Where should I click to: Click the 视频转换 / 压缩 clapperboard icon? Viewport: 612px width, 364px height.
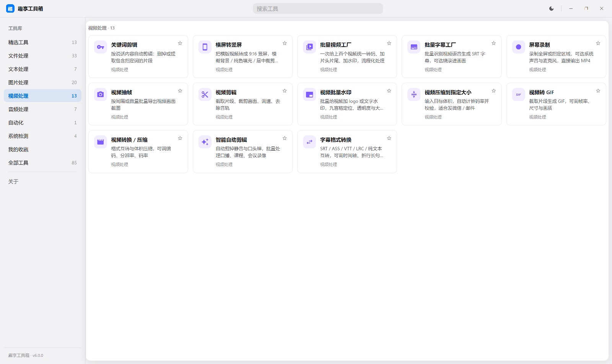[x=101, y=142]
